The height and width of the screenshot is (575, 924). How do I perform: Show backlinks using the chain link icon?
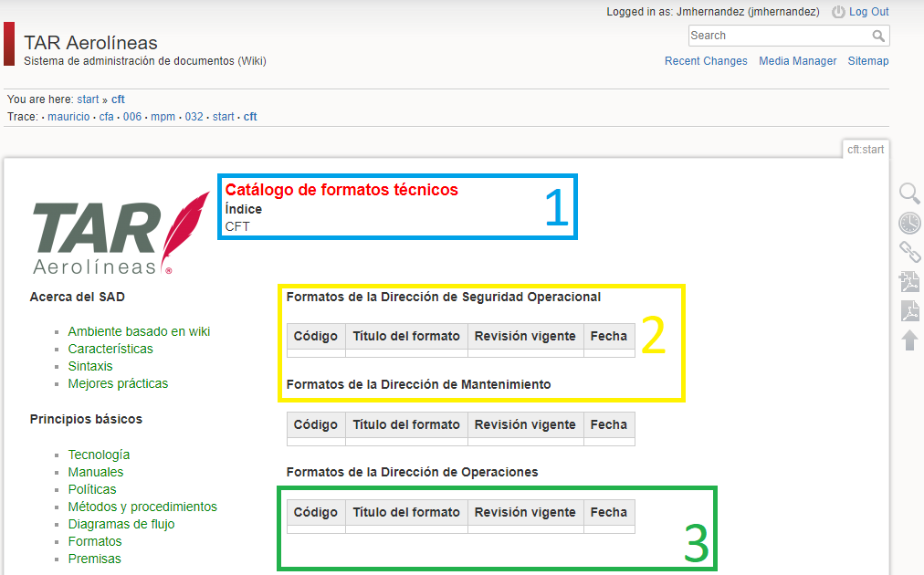(x=909, y=253)
